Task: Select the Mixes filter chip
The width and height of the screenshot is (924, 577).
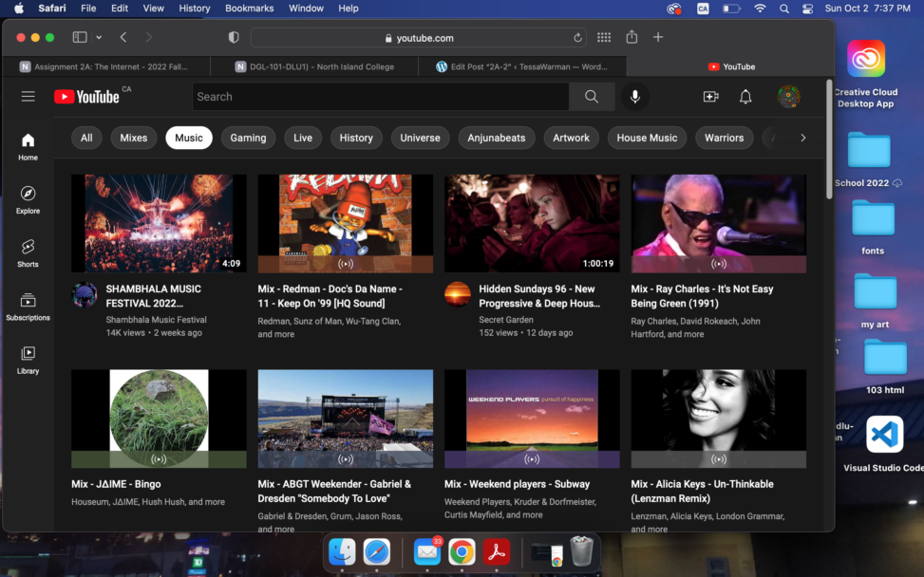Action: point(134,138)
